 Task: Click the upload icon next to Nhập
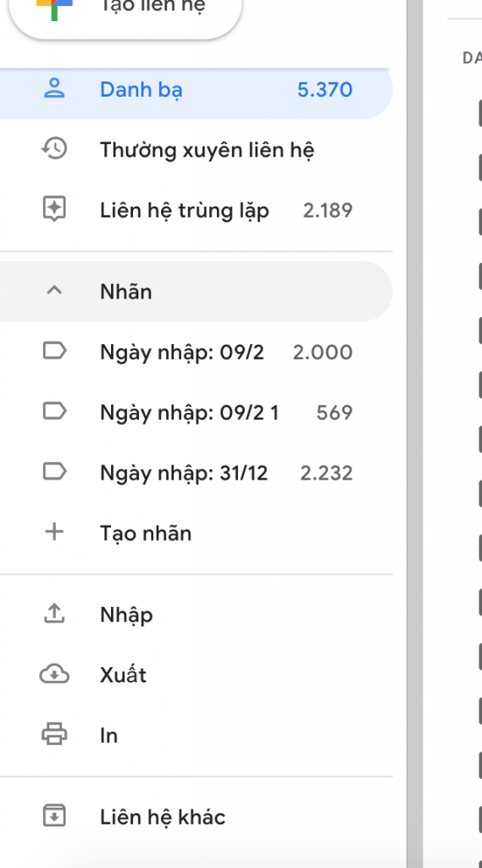pos(54,614)
